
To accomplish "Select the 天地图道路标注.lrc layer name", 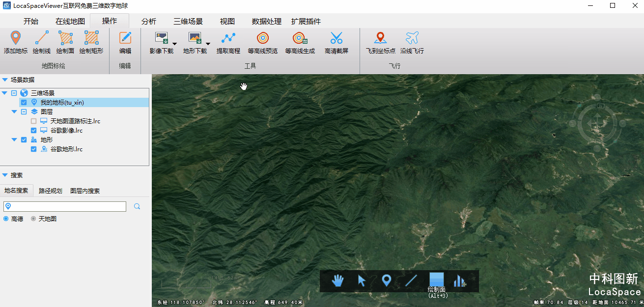I will (75, 121).
